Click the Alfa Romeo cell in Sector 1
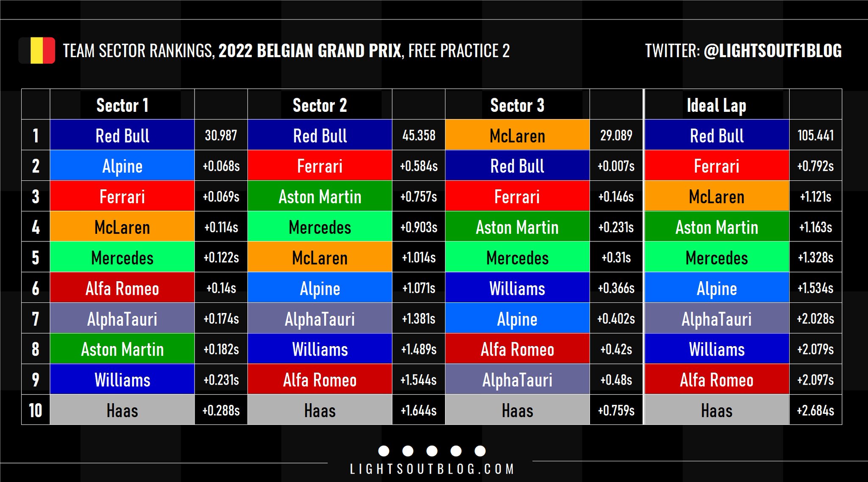The width and height of the screenshot is (868, 482). (122, 288)
